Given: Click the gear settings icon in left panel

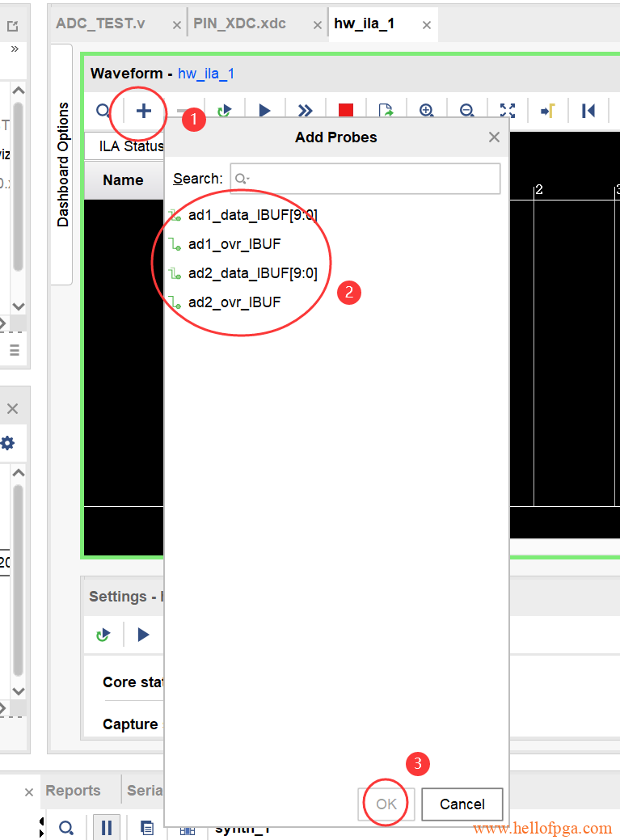Looking at the screenshot, I should point(8,443).
